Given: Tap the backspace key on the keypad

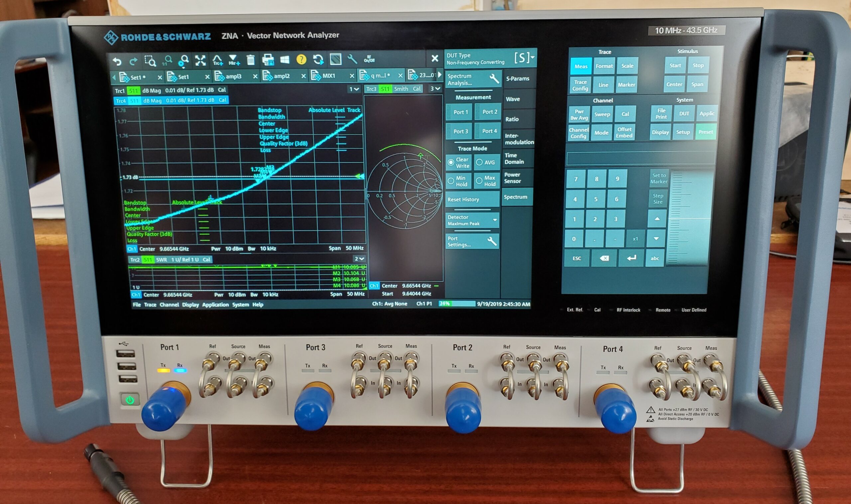Looking at the screenshot, I should click(604, 258).
